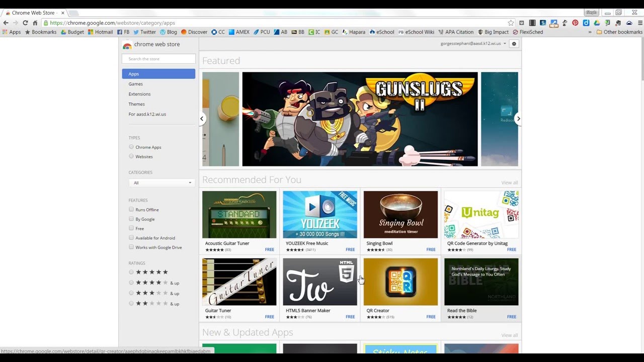Reload the page with the refresh icon
The height and width of the screenshot is (362, 644).
[x=25, y=23]
